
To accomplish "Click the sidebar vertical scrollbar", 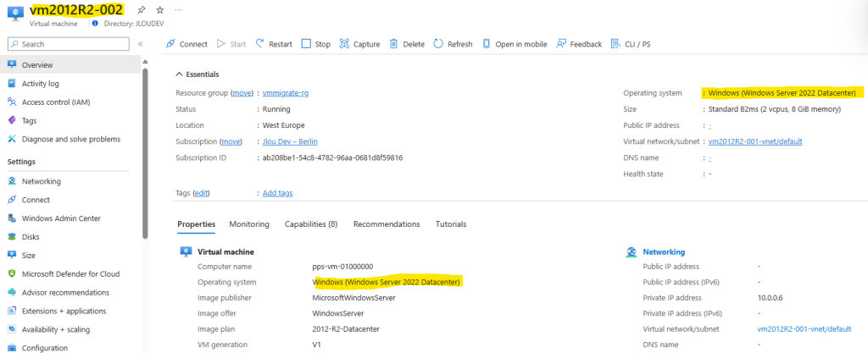I will [145, 152].
